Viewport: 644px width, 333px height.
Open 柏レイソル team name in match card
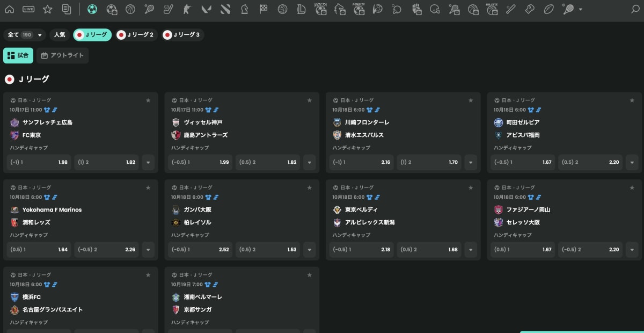[x=197, y=222]
